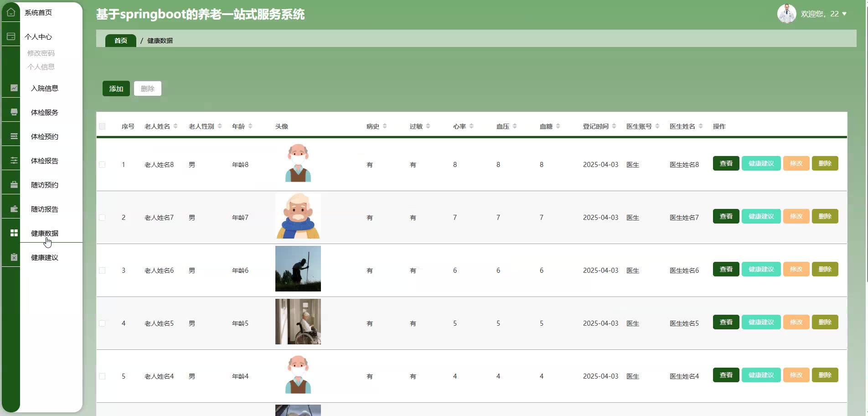This screenshot has height=416, width=868.
Task: Click the doctor avatar in the header
Action: click(786, 14)
